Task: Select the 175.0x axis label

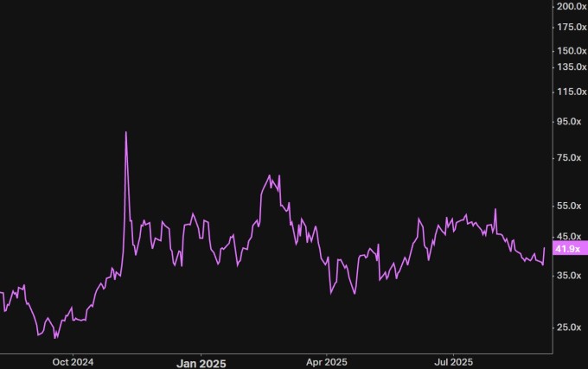Action: click(572, 27)
